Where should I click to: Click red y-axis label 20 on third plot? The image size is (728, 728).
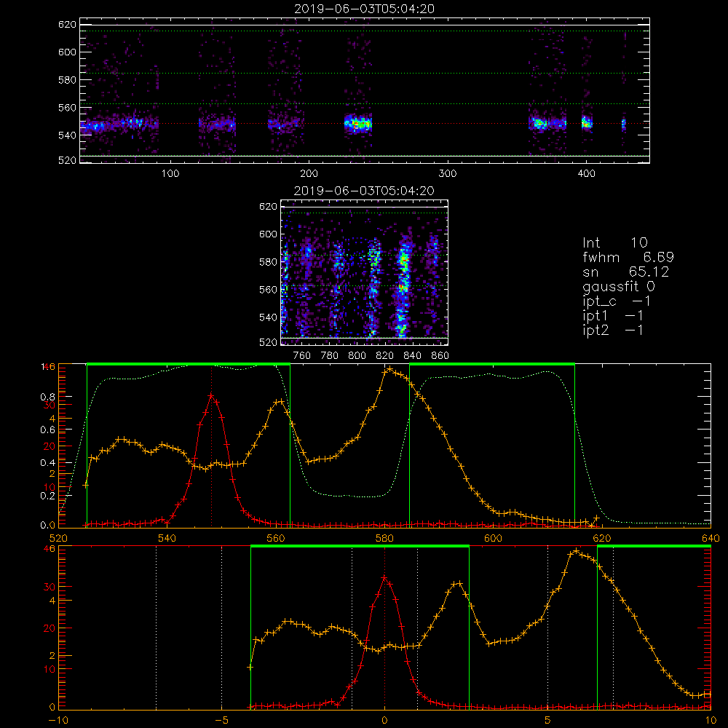50,447
